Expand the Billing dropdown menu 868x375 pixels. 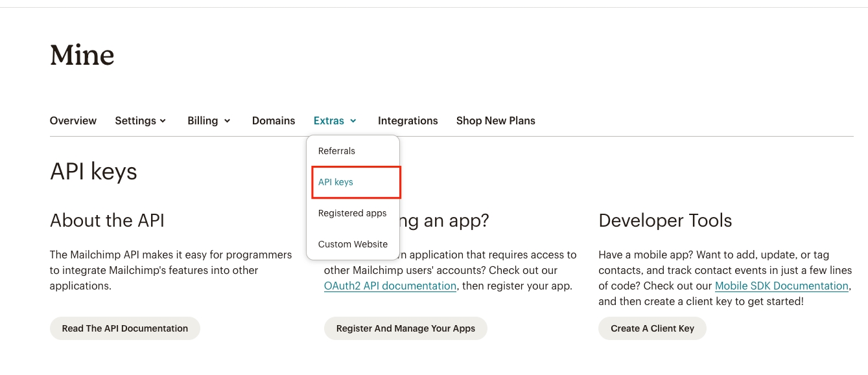pyautogui.click(x=209, y=120)
